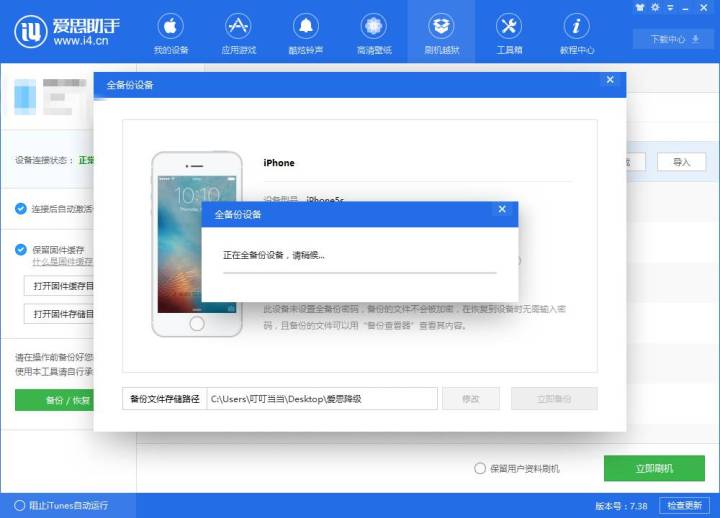Open 教程中心 tutorial center icon
The height and width of the screenshot is (518, 720).
(x=577, y=32)
